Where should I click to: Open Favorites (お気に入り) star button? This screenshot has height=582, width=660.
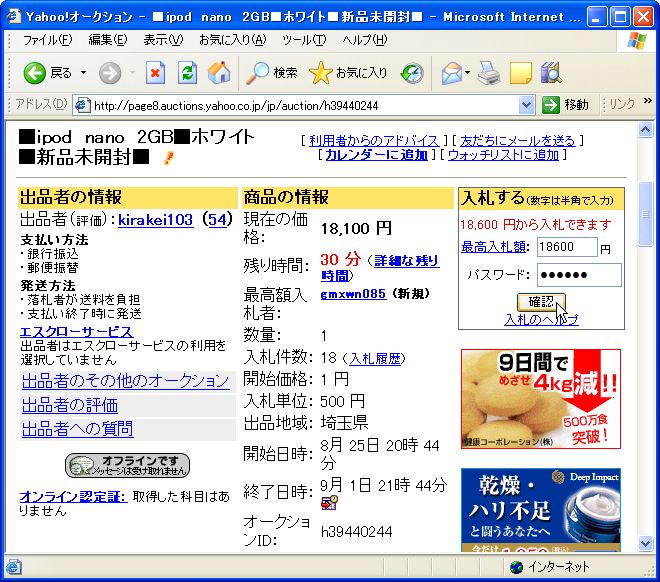pyautogui.click(x=348, y=73)
